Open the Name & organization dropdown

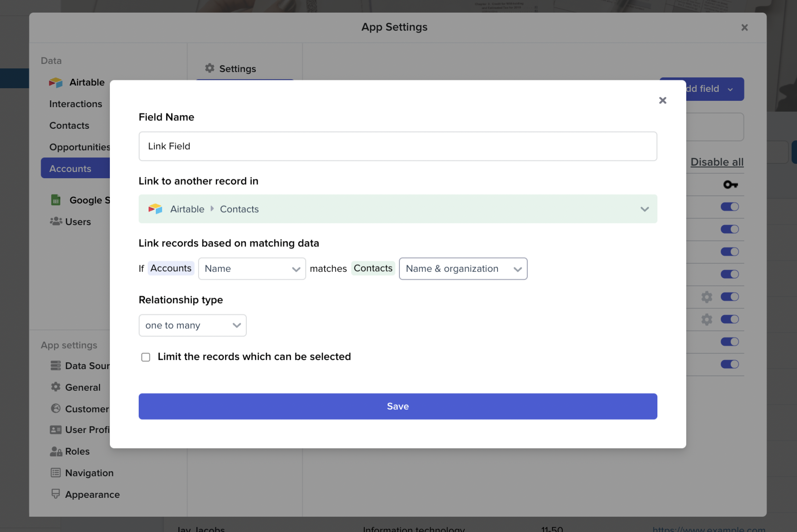[x=463, y=269]
